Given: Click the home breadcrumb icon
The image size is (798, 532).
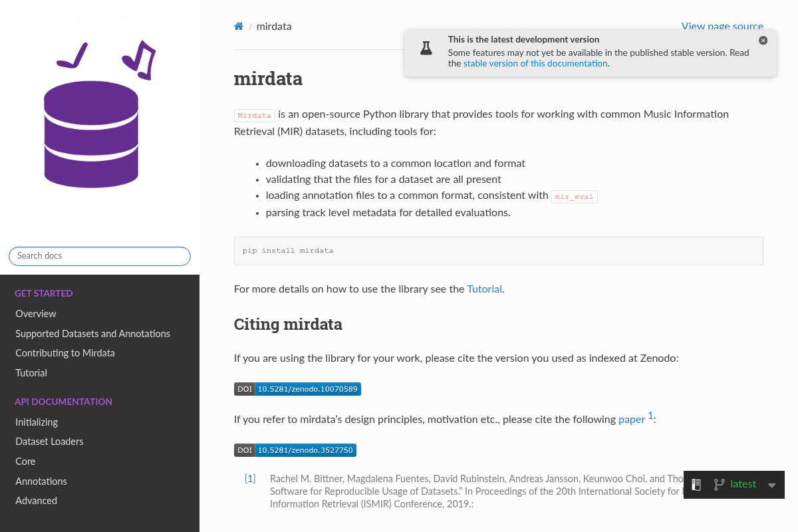Looking at the screenshot, I should point(239,27).
